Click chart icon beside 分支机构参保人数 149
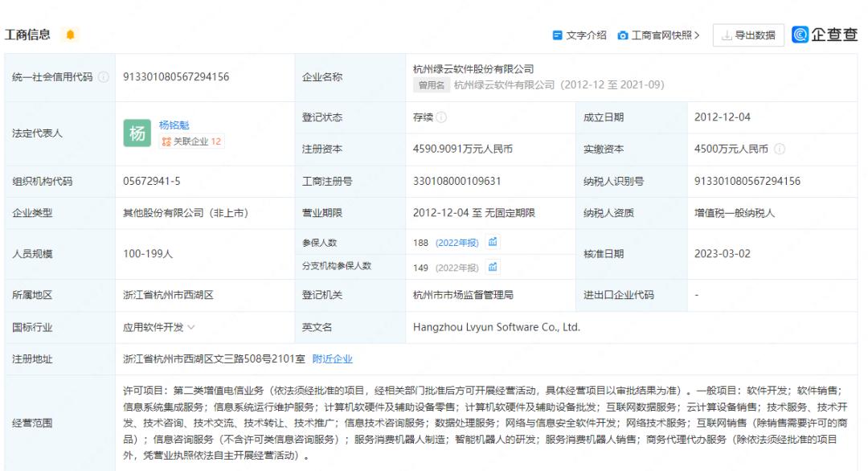 492,268
